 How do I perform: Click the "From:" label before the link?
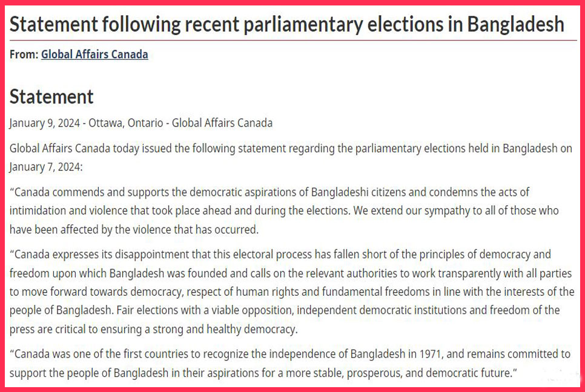[24, 54]
